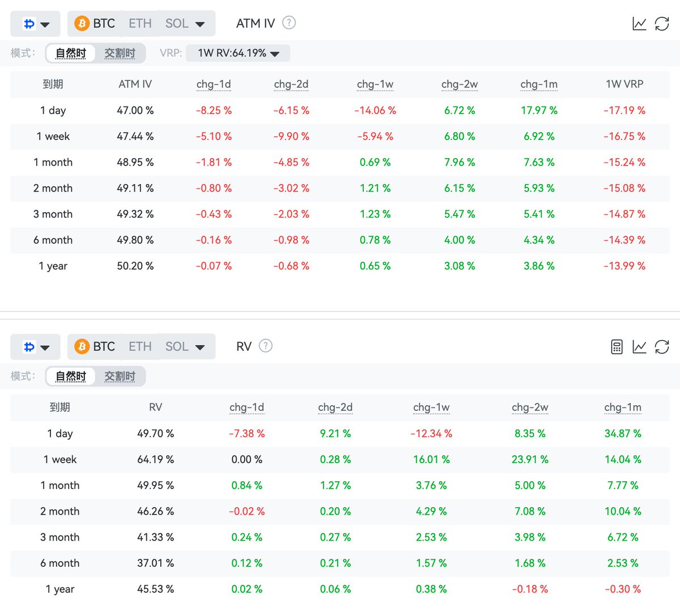Click the -13.99 % 1W VRP cell
Screen dimensions: 680x616
click(624, 266)
